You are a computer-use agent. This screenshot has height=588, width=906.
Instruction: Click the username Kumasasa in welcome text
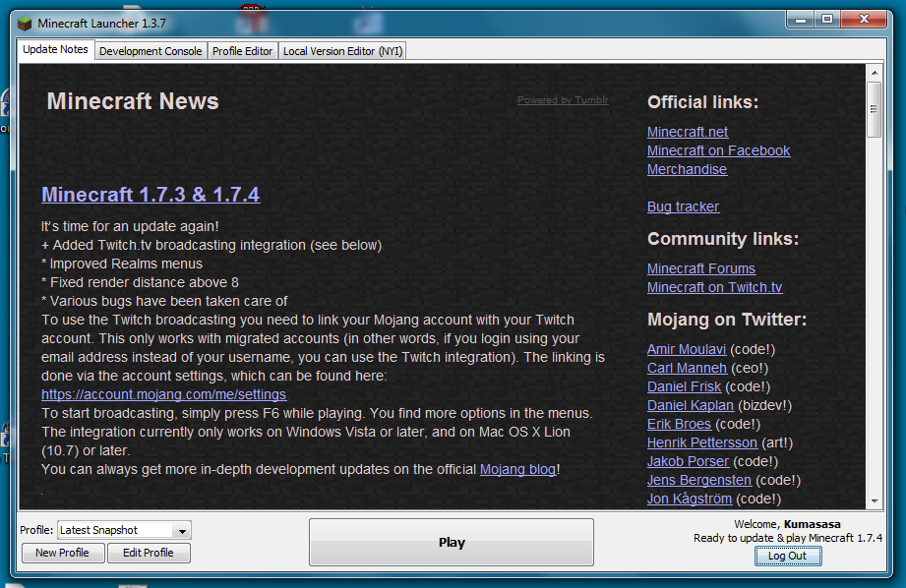click(812, 524)
